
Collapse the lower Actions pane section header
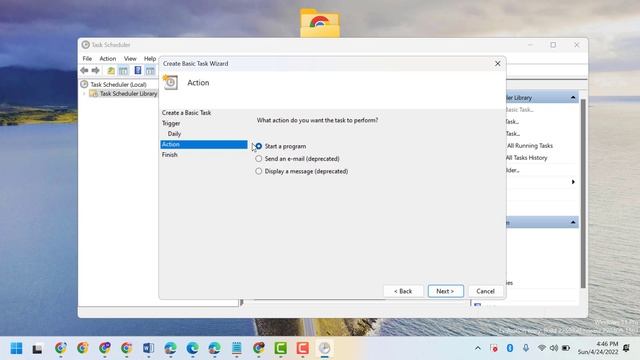tap(573, 222)
